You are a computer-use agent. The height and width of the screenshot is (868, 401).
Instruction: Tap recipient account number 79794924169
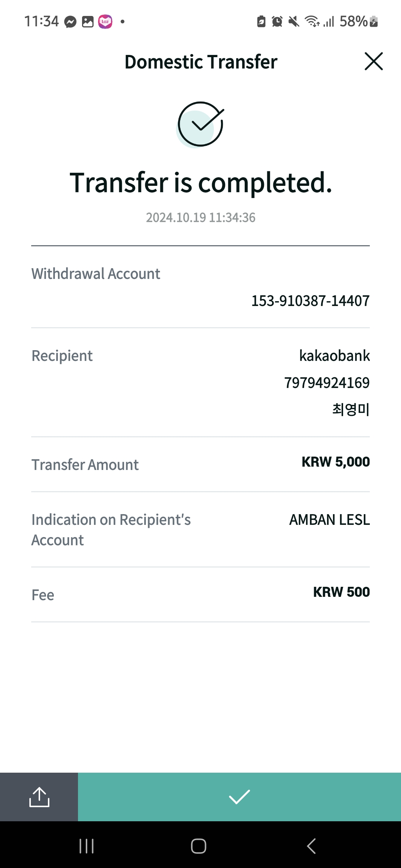327,383
